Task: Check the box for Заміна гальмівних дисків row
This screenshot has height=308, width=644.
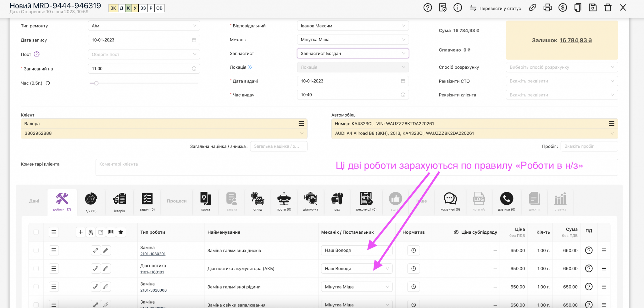Action: [x=36, y=250]
